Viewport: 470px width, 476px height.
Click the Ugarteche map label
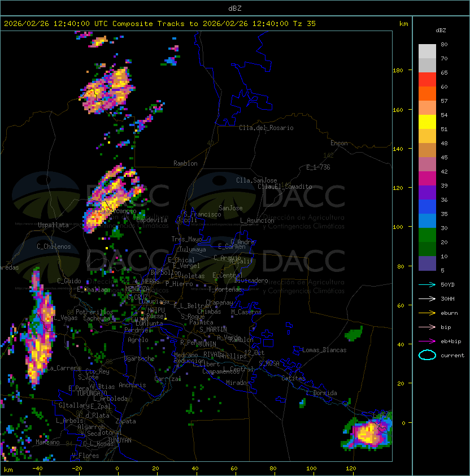[140, 358]
